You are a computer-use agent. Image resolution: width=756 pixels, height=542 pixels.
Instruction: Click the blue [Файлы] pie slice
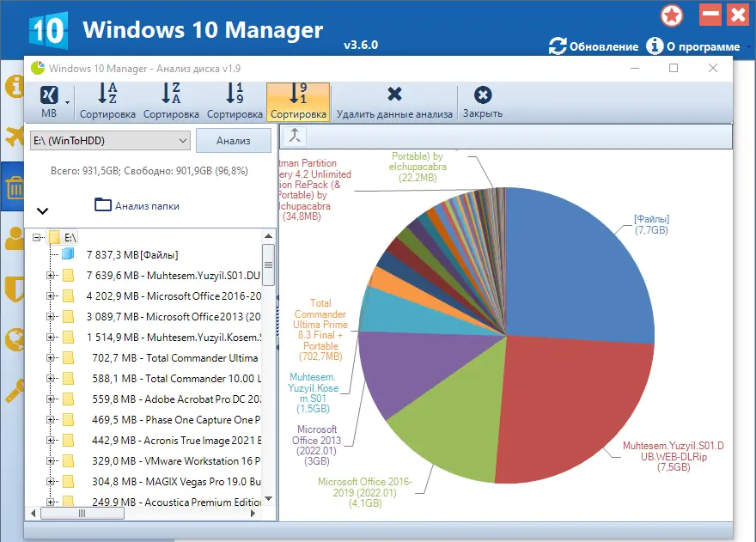pyautogui.click(x=578, y=270)
